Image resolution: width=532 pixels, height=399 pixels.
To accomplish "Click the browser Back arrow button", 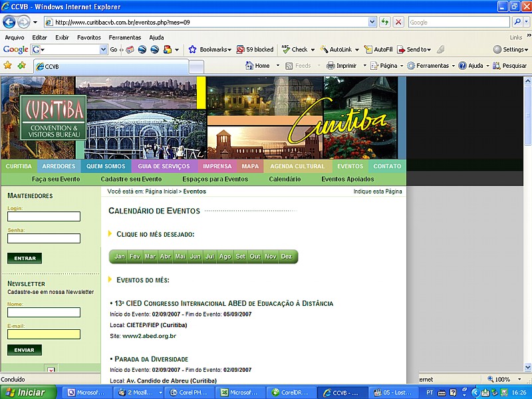I will tap(9, 22).
